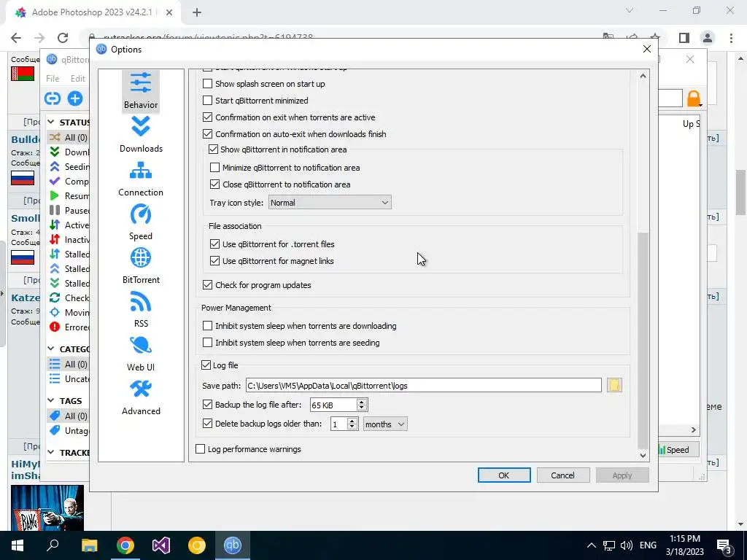Enable Log performance warnings
This screenshot has width=747, height=560.
click(200, 449)
